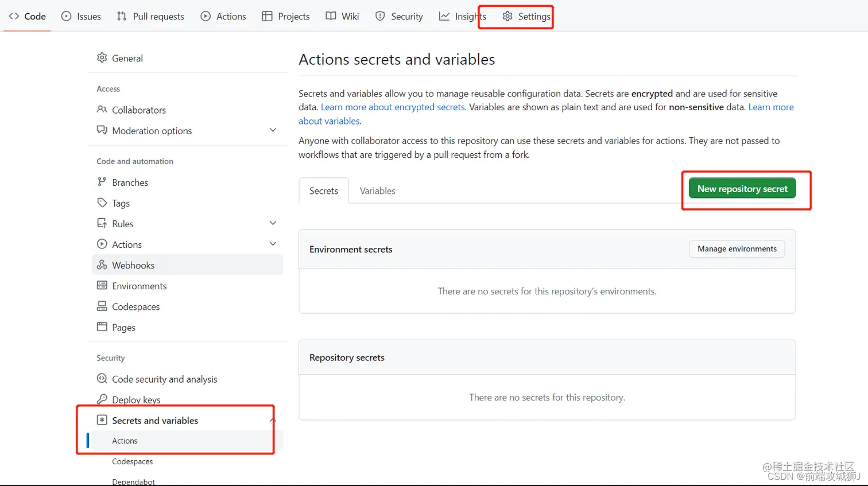
Task: Click the Pull requests branch icon
Action: coord(122,17)
